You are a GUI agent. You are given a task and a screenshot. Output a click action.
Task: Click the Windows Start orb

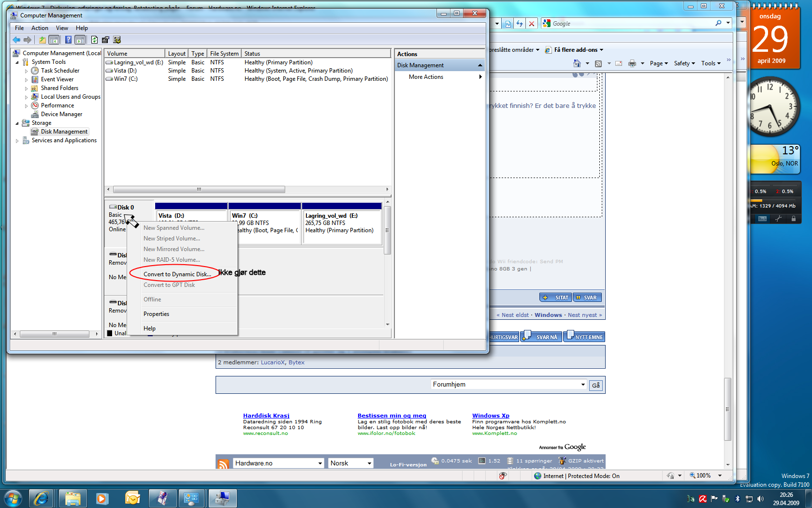tap(13, 498)
